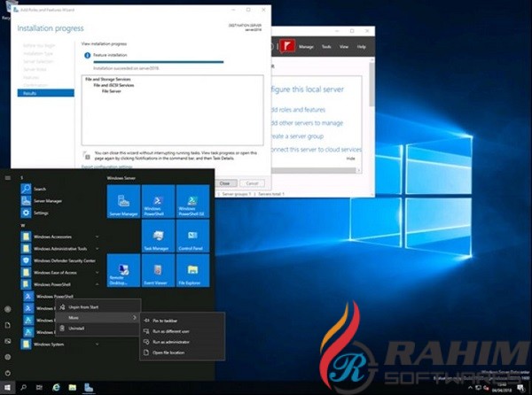Launch the Windows PowerShell tile
The width and height of the screenshot is (532, 395).
pyautogui.click(x=158, y=201)
